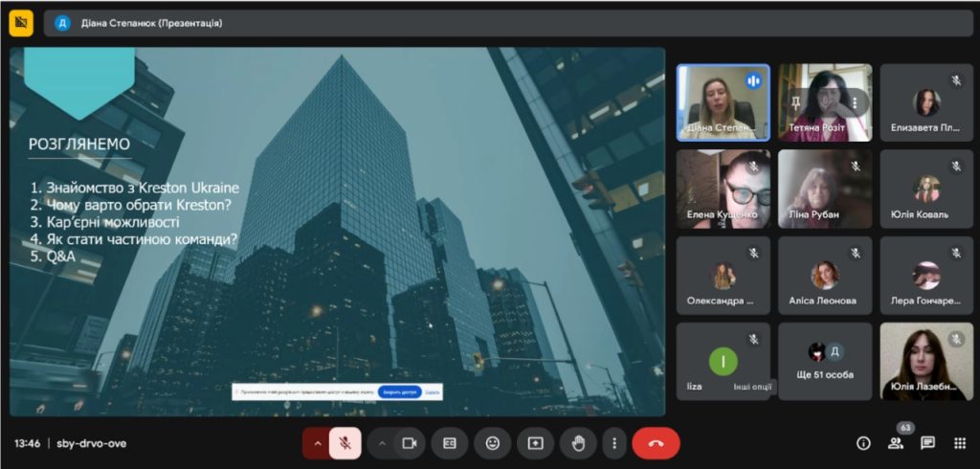Click the blue speaking indicator on Діана's tile
Viewport: 980px width, 469px height.
(754, 80)
